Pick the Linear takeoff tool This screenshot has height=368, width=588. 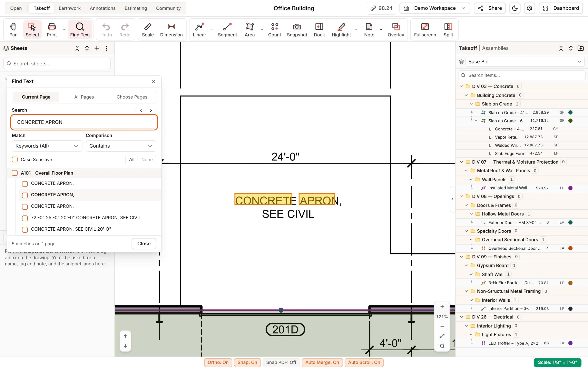pos(199,29)
